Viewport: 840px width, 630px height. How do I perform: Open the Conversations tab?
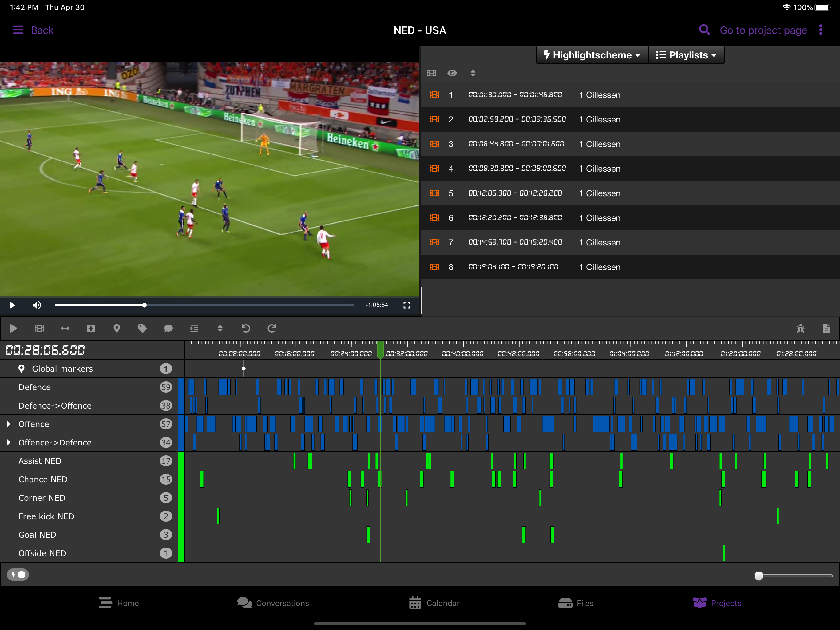[x=273, y=603]
